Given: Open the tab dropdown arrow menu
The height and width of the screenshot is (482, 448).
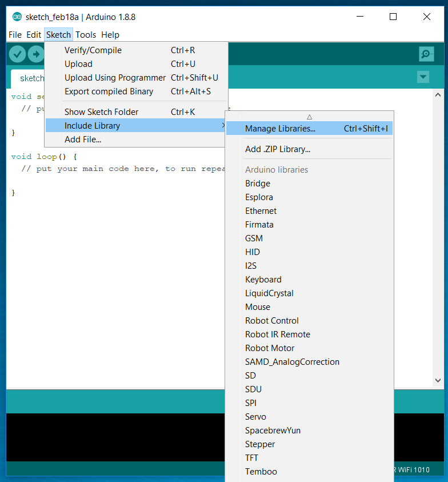Looking at the screenshot, I should [x=423, y=77].
